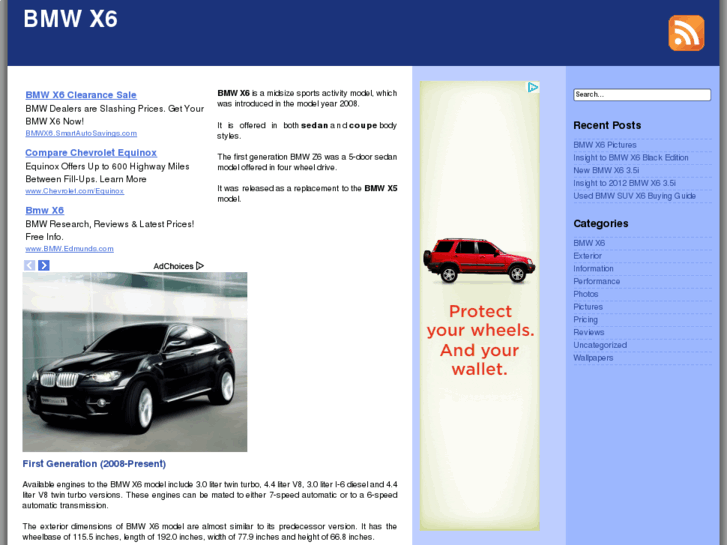The image size is (727, 545).
Task: Visit the www.BMW.Edmunds.com link
Action: (70, 249)
